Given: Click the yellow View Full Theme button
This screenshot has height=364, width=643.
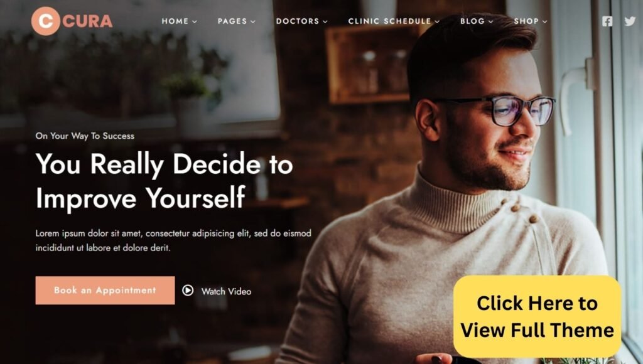Looking at the screenshot, I should [538, 316].
